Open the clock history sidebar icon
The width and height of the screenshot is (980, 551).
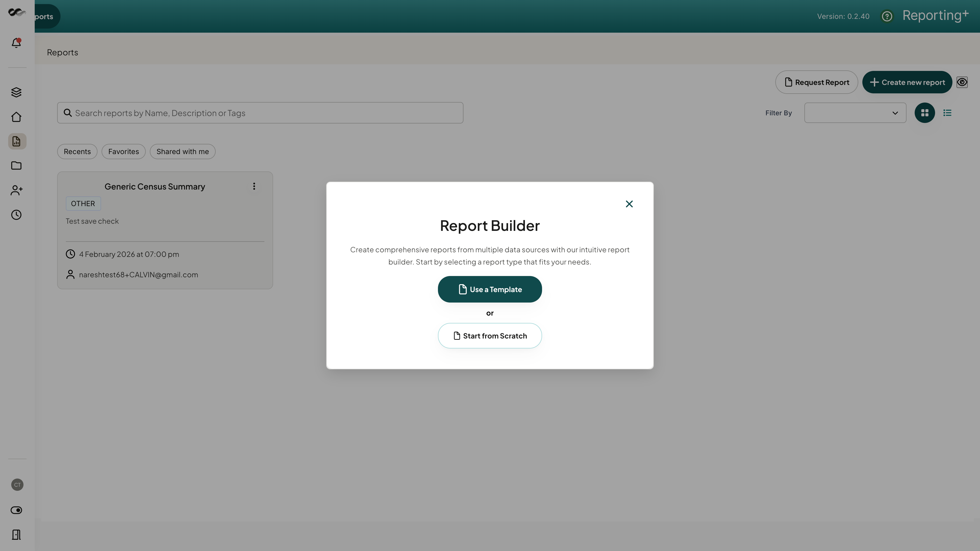click(x=16, y=215)
